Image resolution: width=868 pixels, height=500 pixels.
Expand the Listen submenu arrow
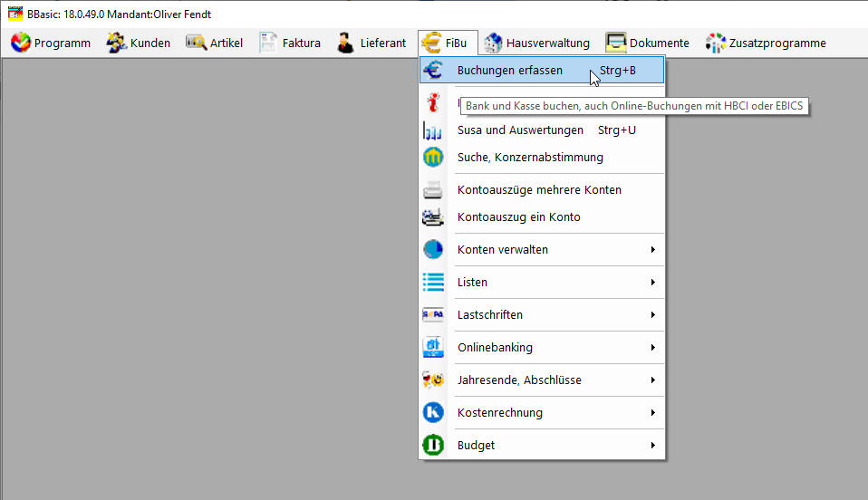point(653,283)
